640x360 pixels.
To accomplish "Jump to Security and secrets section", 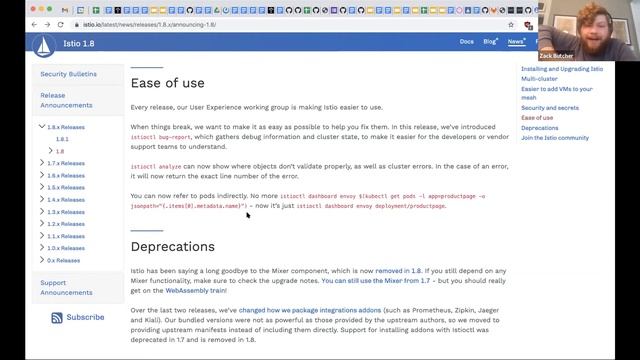I will (550, 108).
